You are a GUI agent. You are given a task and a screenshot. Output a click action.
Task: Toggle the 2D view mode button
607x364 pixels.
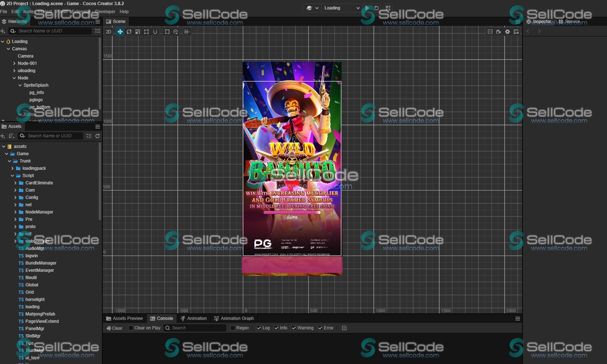(109, 32)
